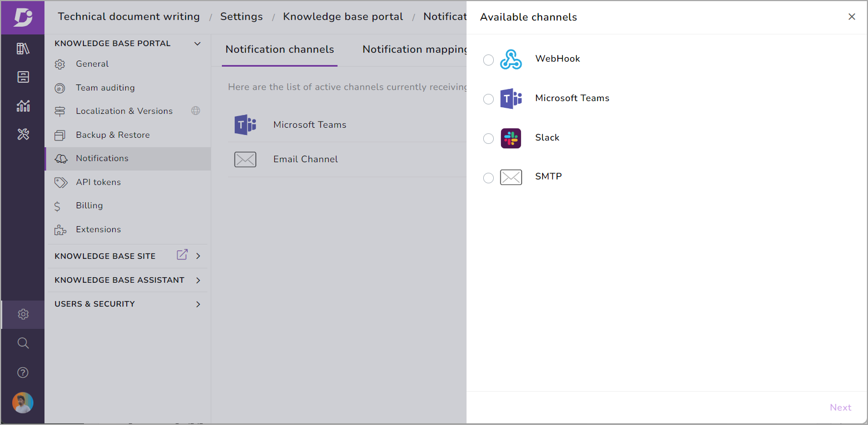This screenshot has height=425, width=868.
Task: Open the Search magnifier icon in sidebar
Action: point(23,343)
